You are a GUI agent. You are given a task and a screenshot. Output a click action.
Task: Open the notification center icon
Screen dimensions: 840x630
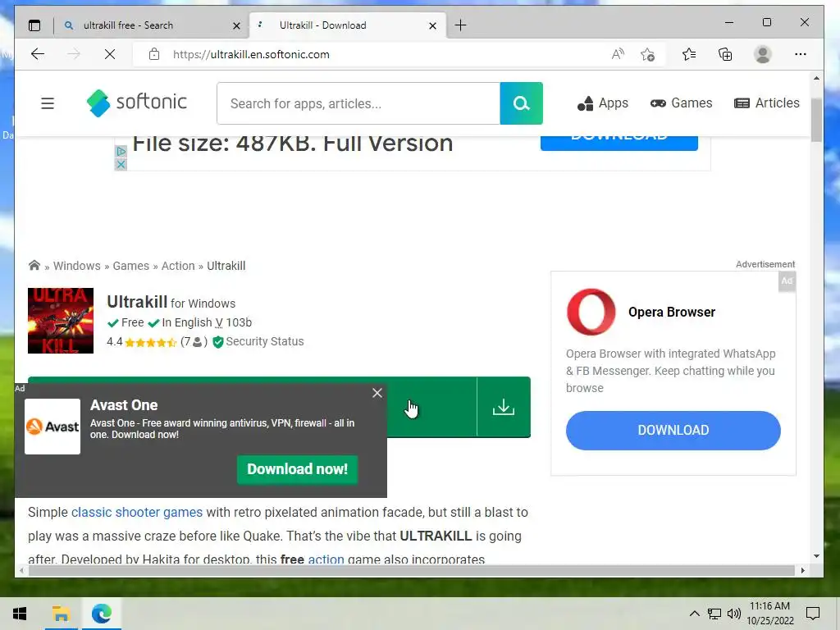813,614
